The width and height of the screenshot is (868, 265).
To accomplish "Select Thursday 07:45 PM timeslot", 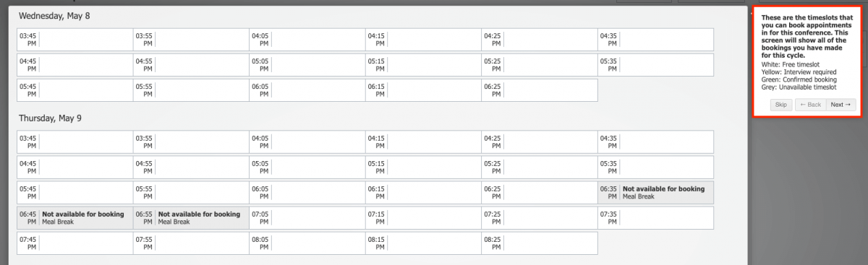I will pos(75,243).
